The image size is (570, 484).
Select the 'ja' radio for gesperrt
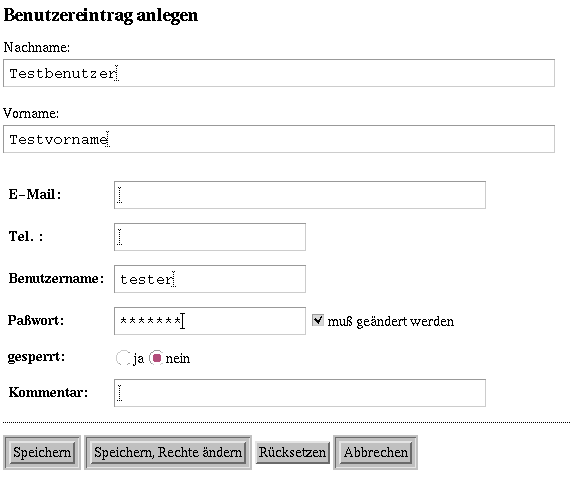(x=123, y=358)
